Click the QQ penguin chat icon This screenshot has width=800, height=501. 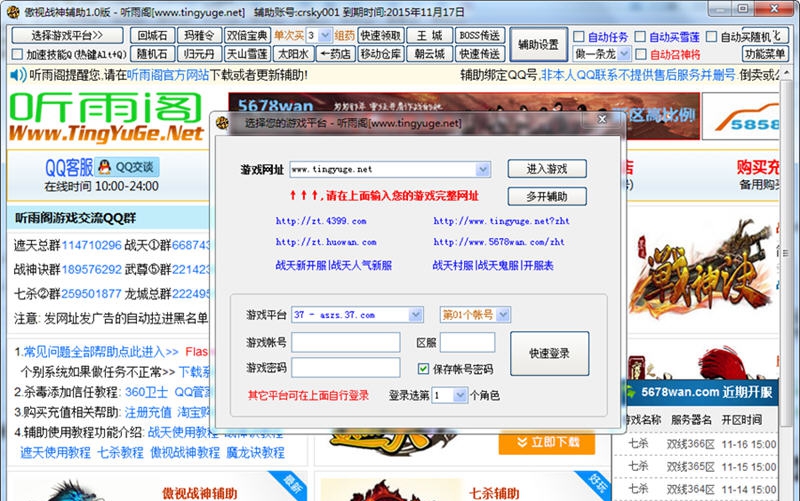(105, 167)
